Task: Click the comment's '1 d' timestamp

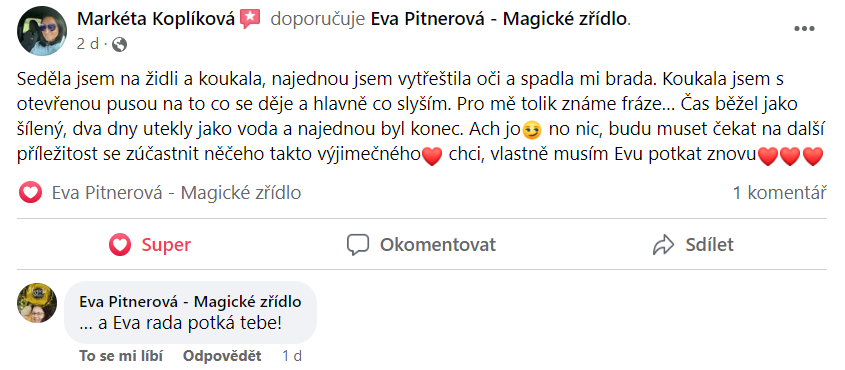Action: click(292, 356)
